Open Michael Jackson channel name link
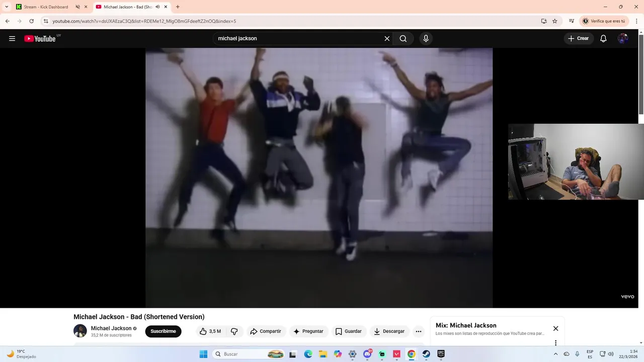Image resolution: width=644 pixels, height=362 pixels. tap(111, 328)
